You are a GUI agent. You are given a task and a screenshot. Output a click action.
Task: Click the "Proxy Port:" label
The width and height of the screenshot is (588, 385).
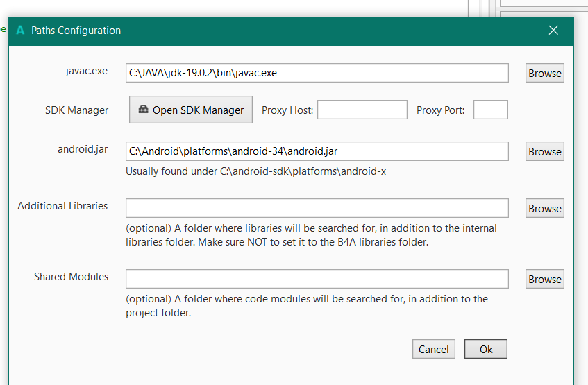441,110
